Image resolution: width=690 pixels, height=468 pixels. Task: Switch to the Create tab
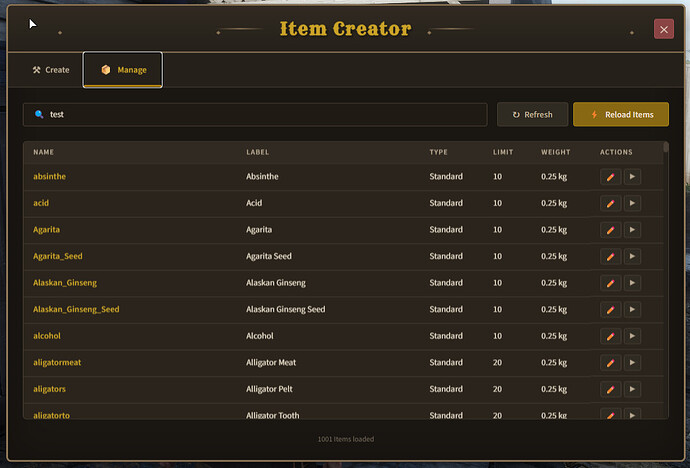coord(51,70)
